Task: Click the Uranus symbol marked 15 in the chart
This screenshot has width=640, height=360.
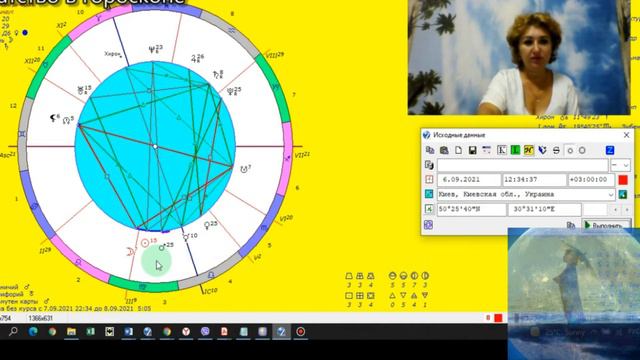Action: pyautogui.click(x=81, y=90)
